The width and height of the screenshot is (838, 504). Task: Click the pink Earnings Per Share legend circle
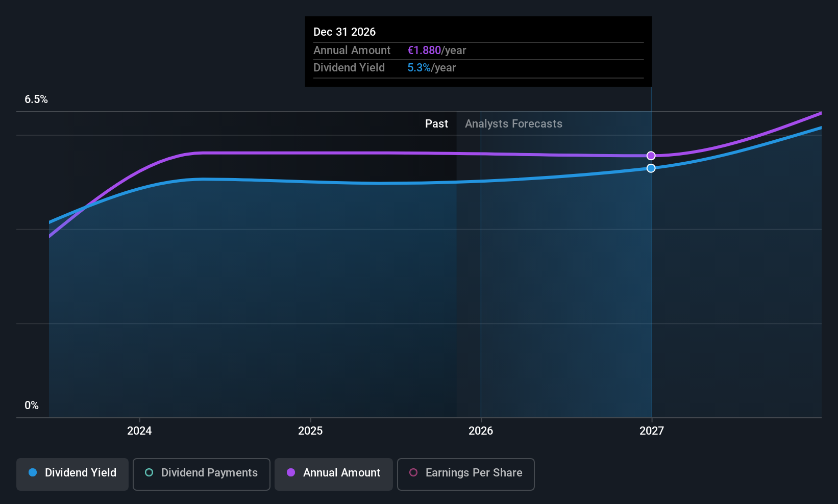pos(413,473)
